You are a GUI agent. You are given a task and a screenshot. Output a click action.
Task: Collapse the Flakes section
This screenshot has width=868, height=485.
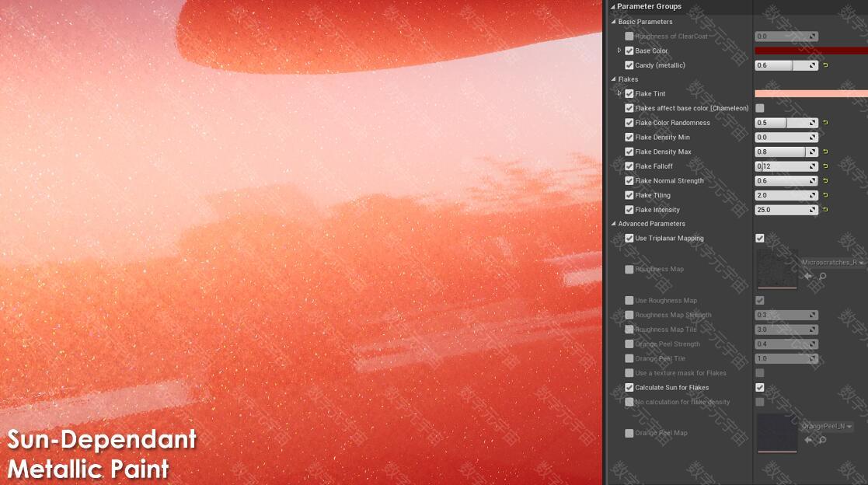[x=613, y=79]
